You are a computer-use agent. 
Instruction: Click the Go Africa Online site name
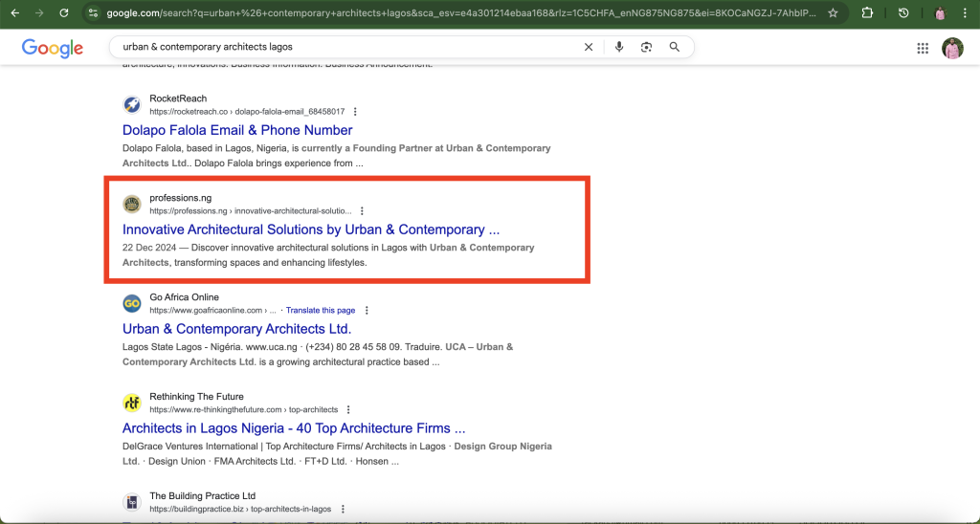tap(185, 297)
